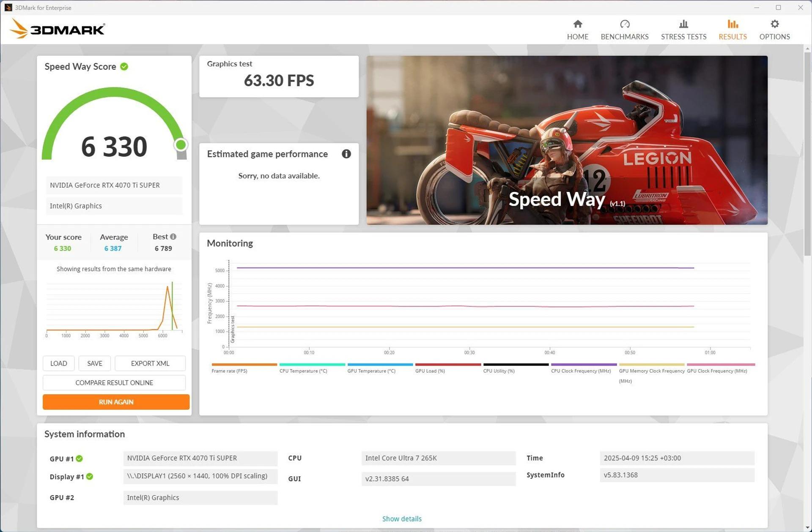The height and width of the screenshot is (532, 812).
Task: Click GPU #1 green check indicator
Action: click(80, 458)
